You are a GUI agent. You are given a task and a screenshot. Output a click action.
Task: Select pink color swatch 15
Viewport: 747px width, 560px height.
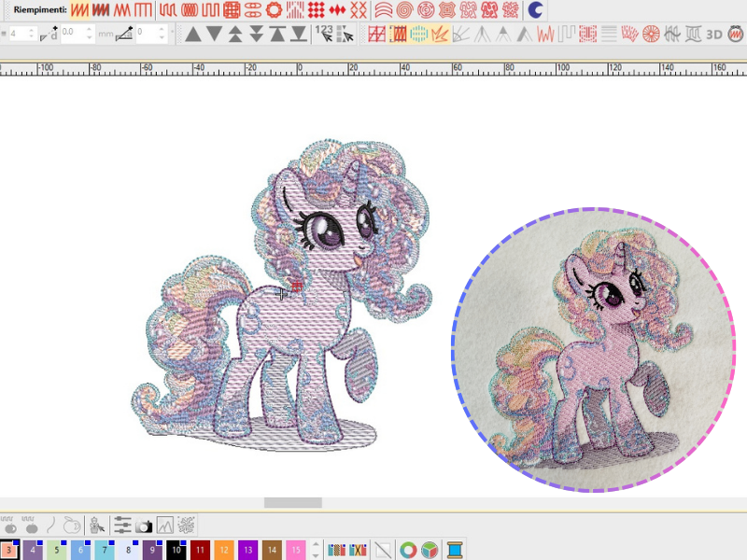coord(296,550)
